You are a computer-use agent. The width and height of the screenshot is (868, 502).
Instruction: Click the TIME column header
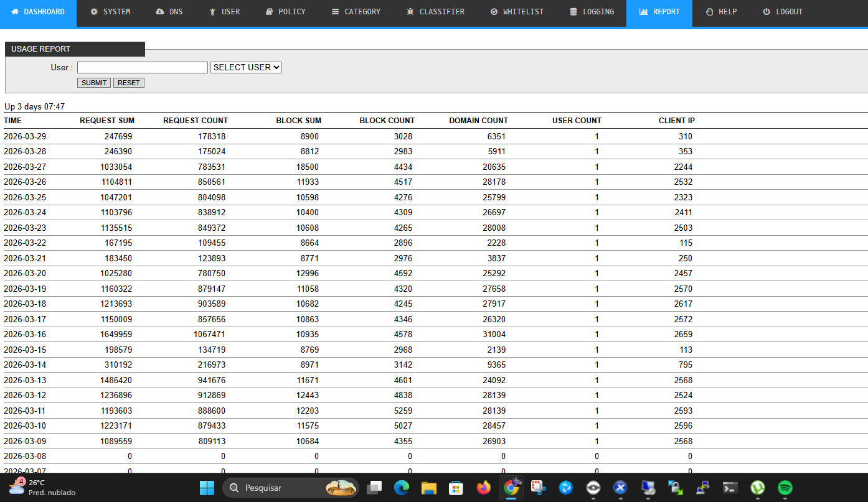point(12,121)
